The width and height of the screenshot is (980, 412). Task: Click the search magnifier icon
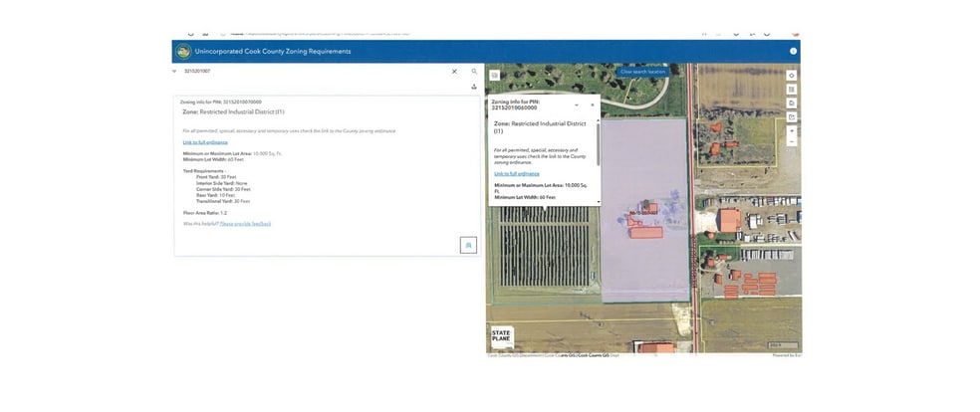pos(474,72)
